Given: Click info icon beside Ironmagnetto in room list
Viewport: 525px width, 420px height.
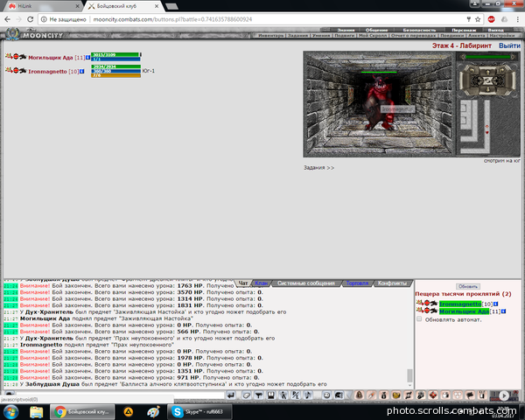Looking at the screenshot, I should click(x=496, y=304).
